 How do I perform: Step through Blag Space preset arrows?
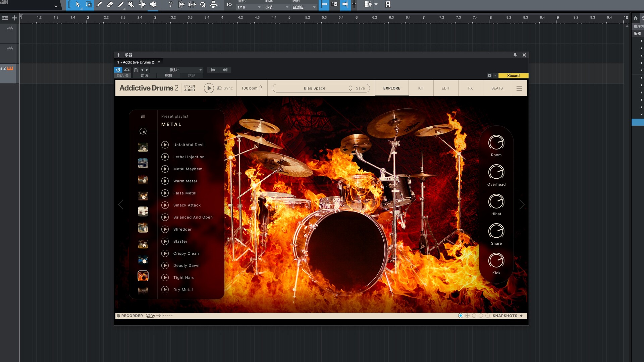tap(351, 88)
